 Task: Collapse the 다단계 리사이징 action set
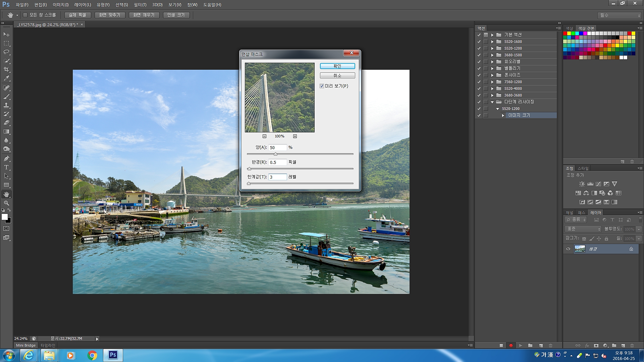pyautogui.click(x=492, y=102)
